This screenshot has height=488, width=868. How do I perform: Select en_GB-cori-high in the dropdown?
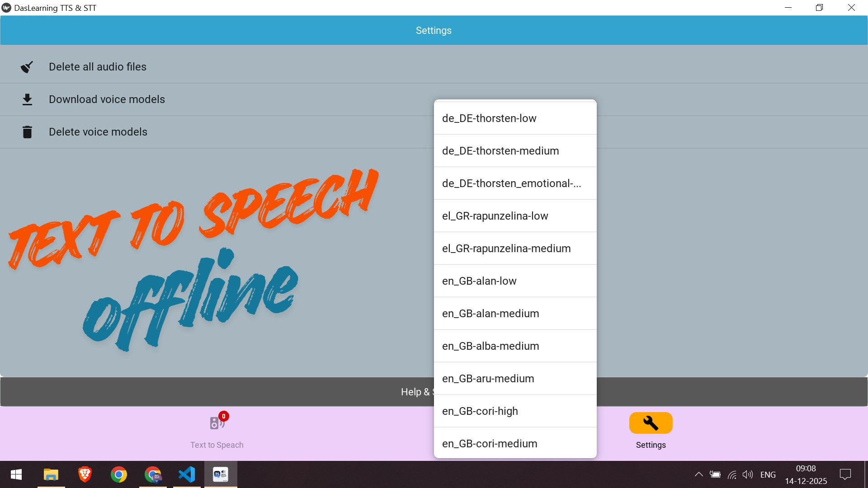pos(514,411)
